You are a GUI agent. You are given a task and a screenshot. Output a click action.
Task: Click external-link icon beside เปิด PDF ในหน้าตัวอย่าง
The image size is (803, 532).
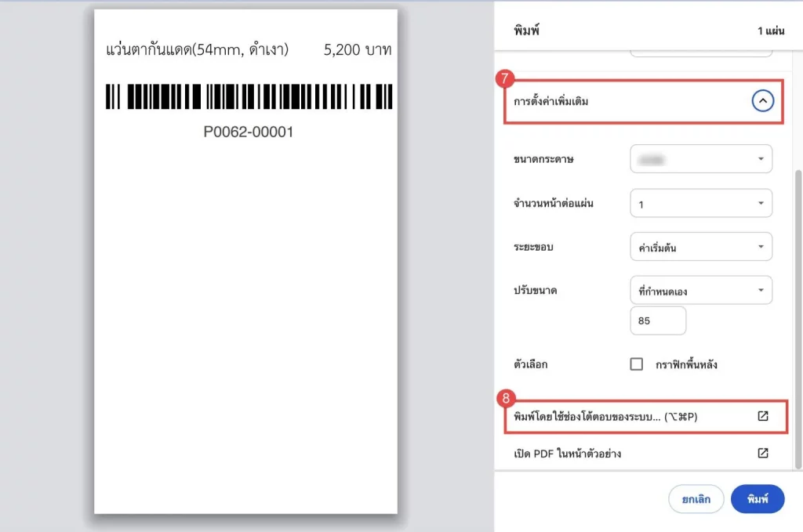pyautogui.click(x=763, y=453)
